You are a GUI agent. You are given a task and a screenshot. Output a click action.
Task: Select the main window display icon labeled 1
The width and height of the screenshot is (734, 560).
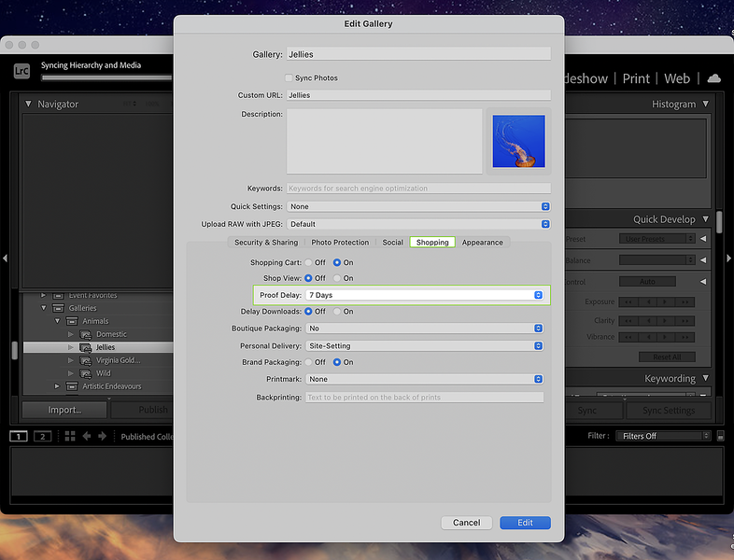point(19,436)
